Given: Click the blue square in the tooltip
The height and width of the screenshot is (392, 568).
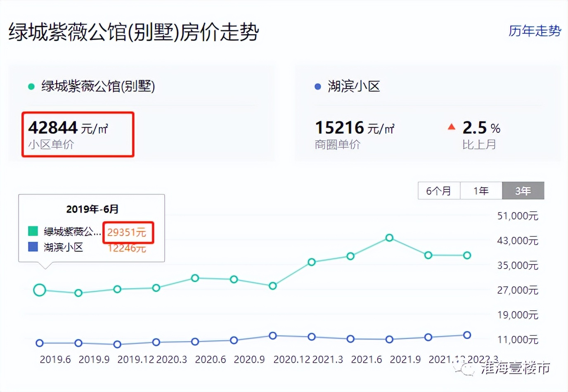Looking at the screenshot, I should (33, 247).
